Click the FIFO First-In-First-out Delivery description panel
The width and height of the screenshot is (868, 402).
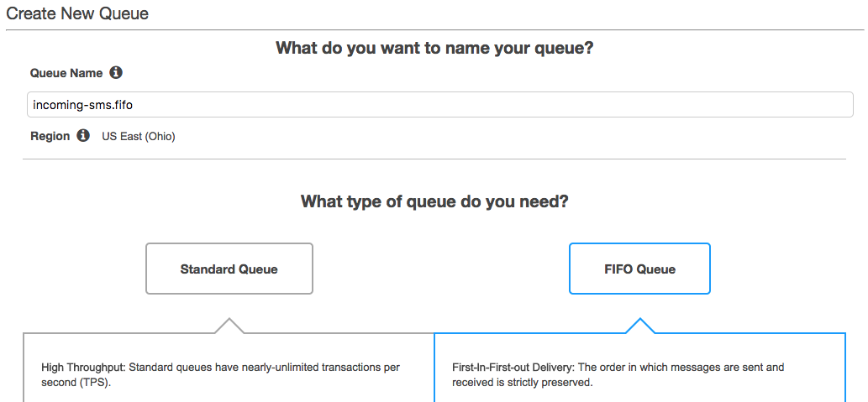point(640,368)
